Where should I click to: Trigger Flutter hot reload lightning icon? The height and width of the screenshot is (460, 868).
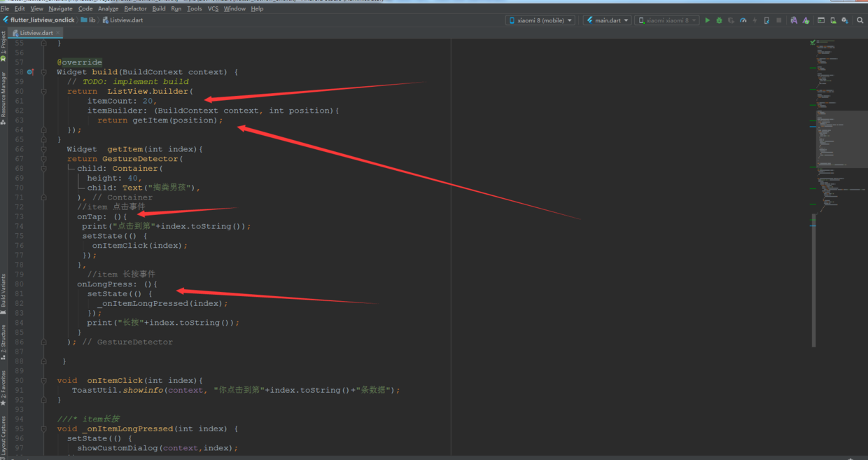click(x=755, y=20)
